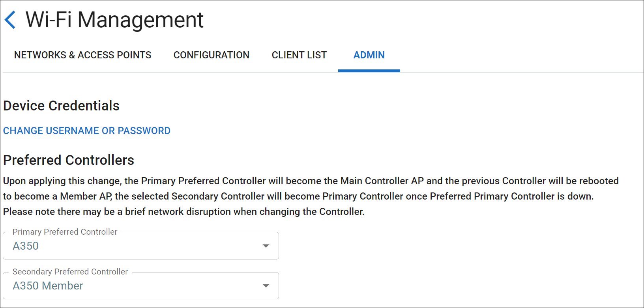
Task: Click the brief network disruption note
Action: click(x=184, y=212)
